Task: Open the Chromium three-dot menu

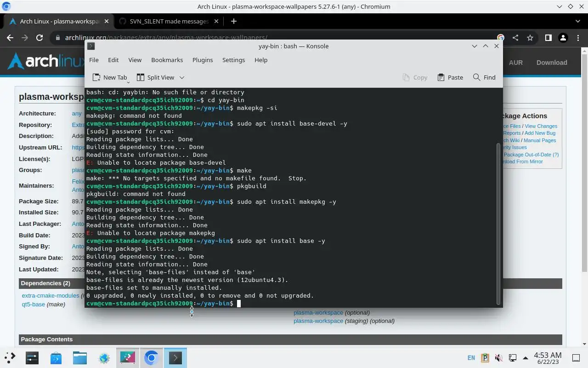Action: pyautogui.click(x=578, y=38)
